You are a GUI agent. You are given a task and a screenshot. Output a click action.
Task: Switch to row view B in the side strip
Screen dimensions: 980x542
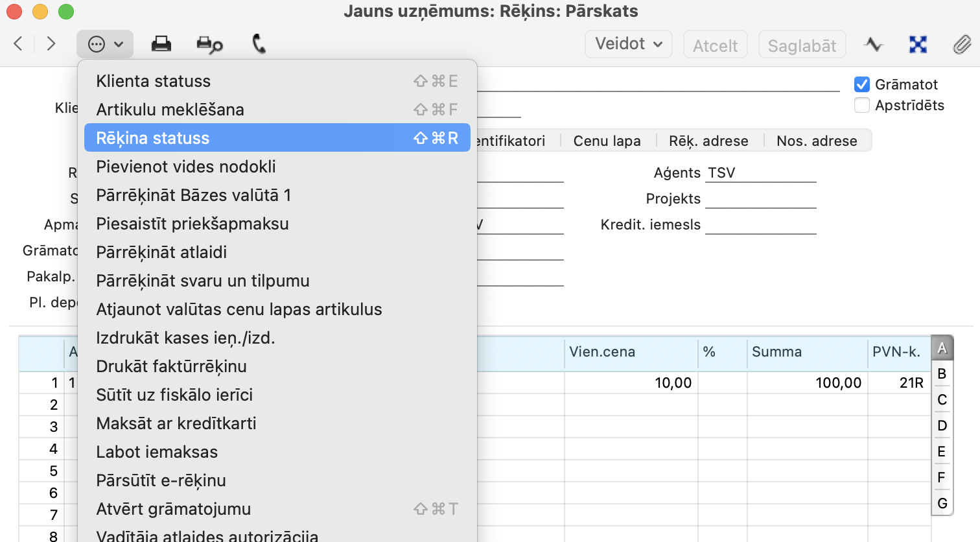(x=942, y=374)
